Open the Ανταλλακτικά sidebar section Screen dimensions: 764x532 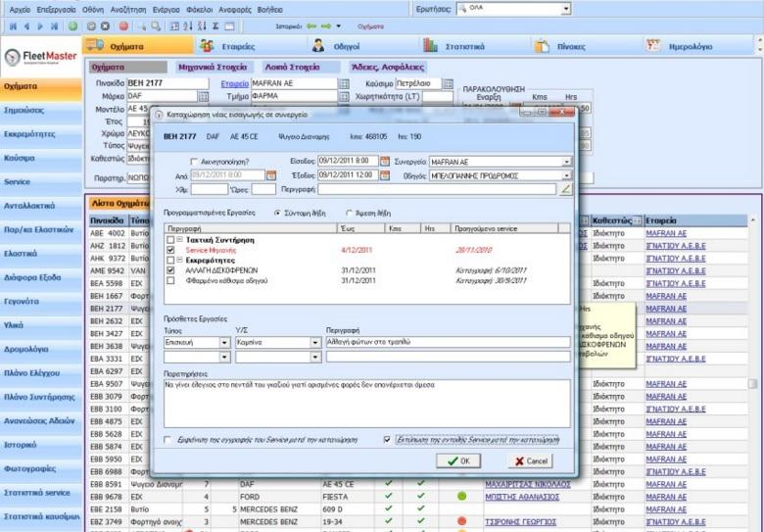pyautogui.click(x=41, y=206)
